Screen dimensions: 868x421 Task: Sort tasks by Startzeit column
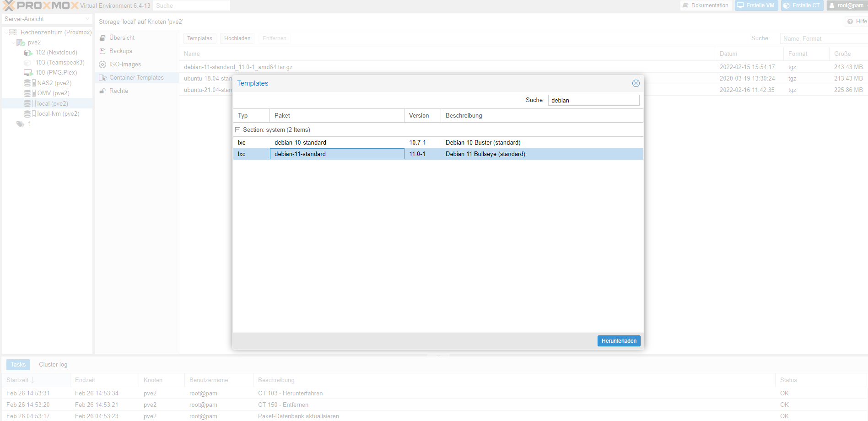36,380
